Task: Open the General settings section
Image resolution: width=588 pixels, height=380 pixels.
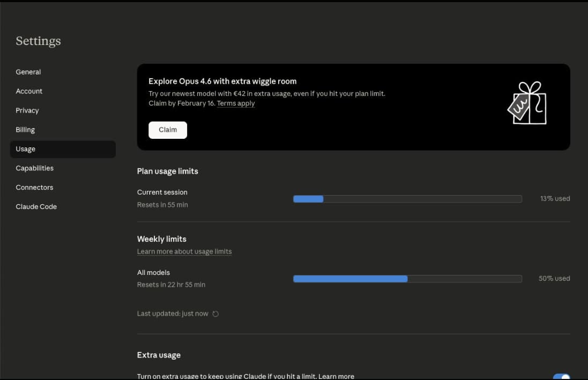Action: point(28,72)
